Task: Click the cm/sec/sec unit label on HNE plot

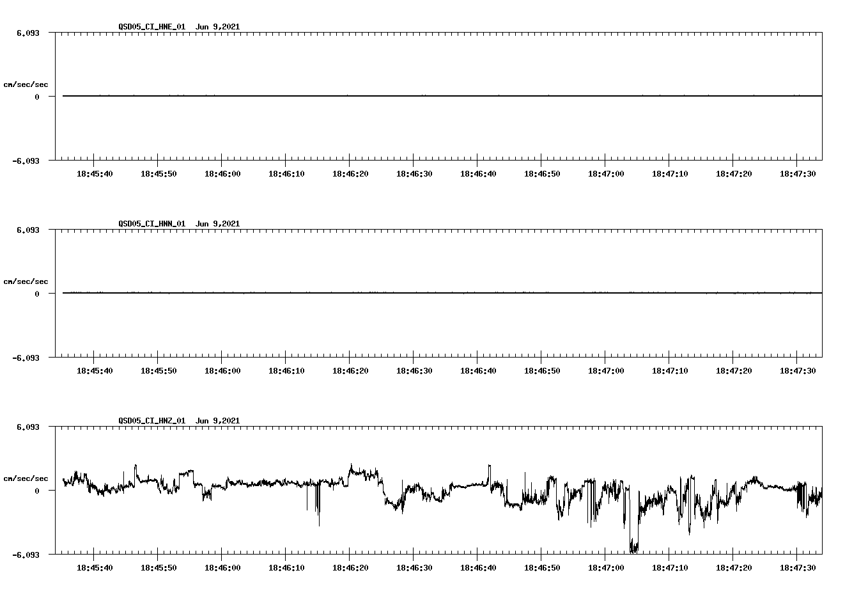Action: [x=26, y=84]
